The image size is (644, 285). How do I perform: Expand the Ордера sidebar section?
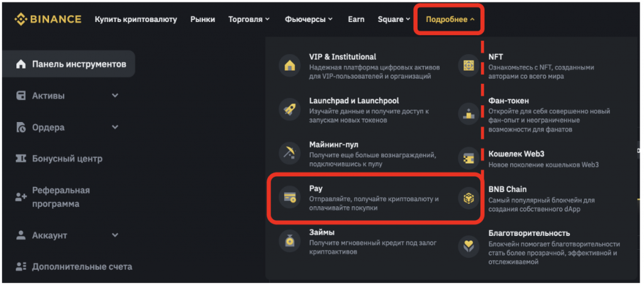[114, 127]
